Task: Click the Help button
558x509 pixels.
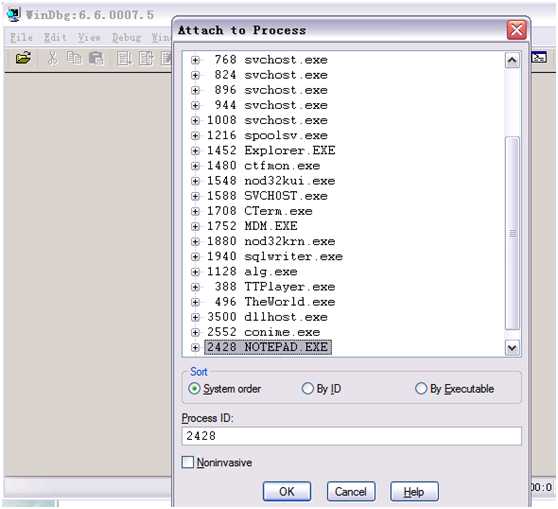Action: click(414, 491)
